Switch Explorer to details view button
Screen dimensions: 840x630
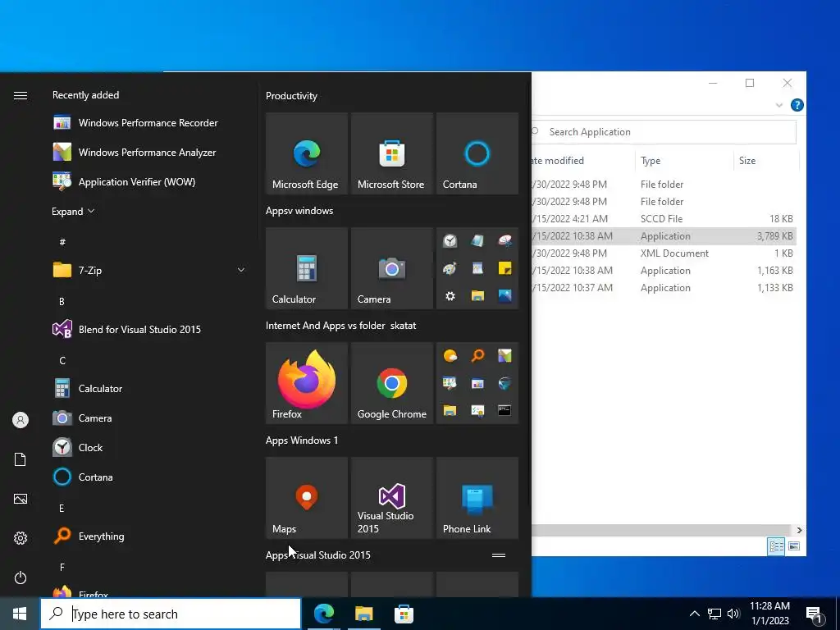776,546
